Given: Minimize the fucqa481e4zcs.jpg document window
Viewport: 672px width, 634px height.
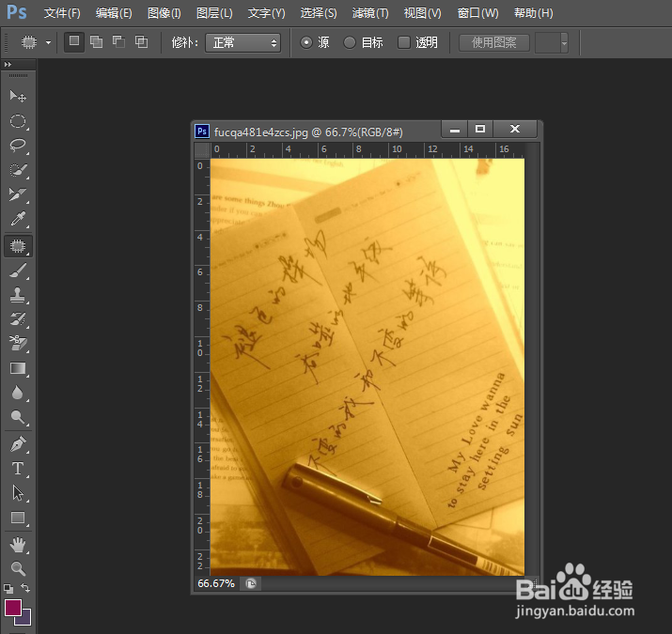Looking at the screenshot, I should tap(454, 130).
